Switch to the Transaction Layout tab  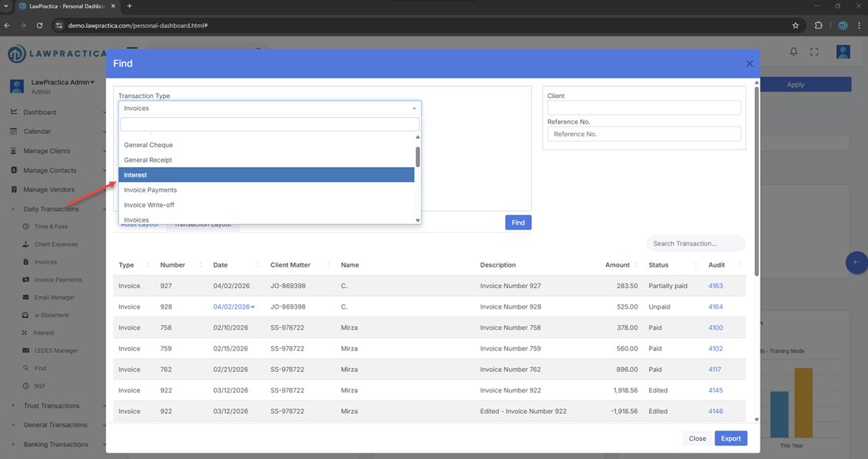[203, 225]
